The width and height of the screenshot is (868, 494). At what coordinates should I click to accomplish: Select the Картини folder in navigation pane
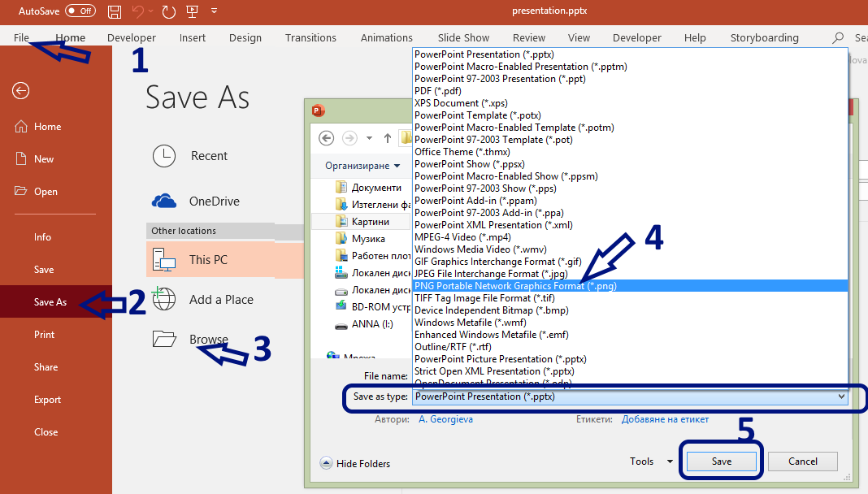point(362,222)
